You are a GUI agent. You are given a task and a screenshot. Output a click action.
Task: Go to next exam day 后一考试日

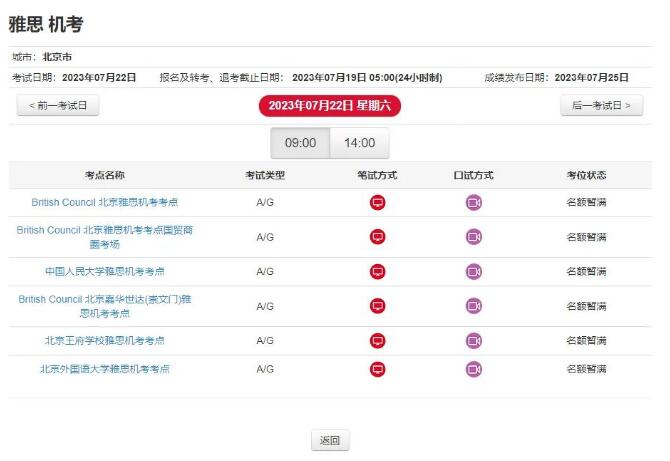[601, 105]
